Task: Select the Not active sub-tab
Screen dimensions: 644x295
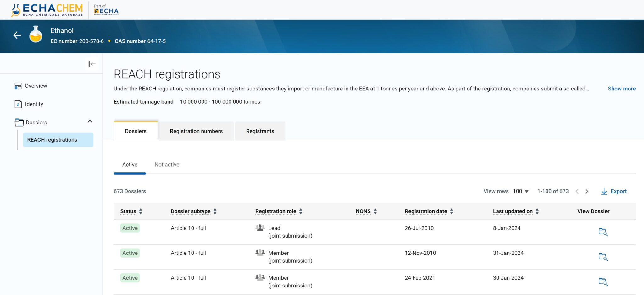Action: click(167, 165)
